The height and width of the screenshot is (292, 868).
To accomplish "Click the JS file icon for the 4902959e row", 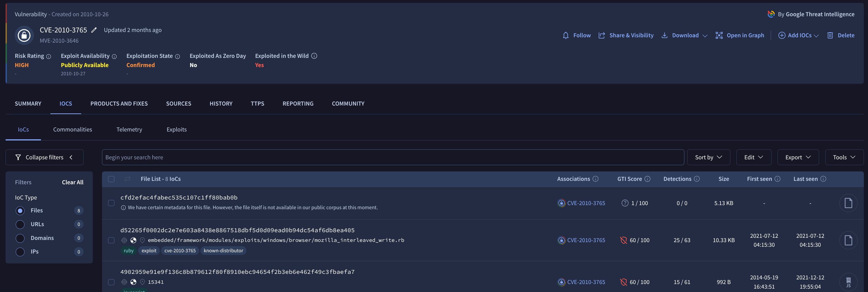I will point(848,282).
